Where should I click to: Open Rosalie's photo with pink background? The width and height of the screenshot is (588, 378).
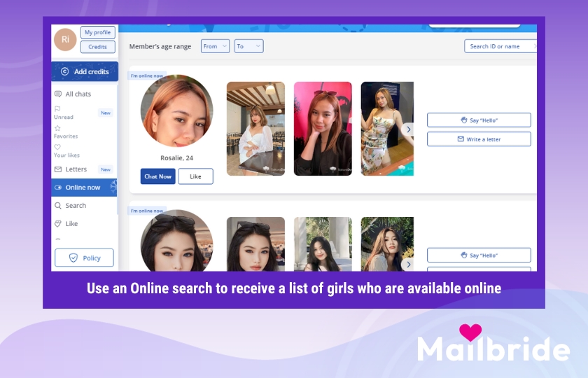pyautogui.click(x=323, y=129)
